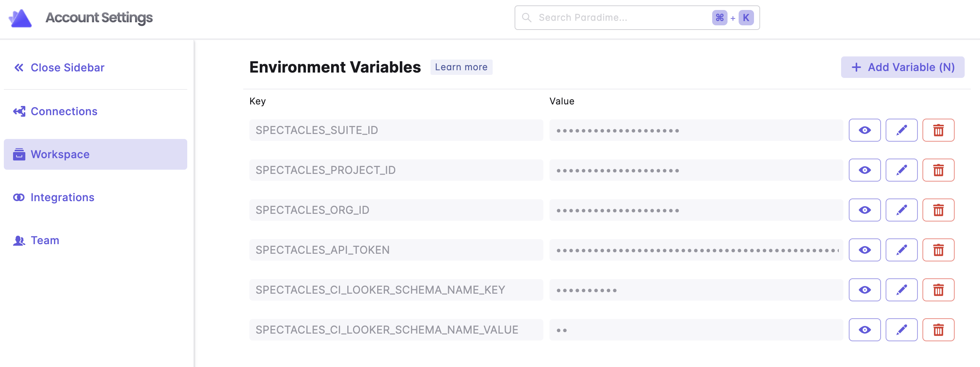Delete the SPECTACLES_SUITE_ID variable

(938, 130)
